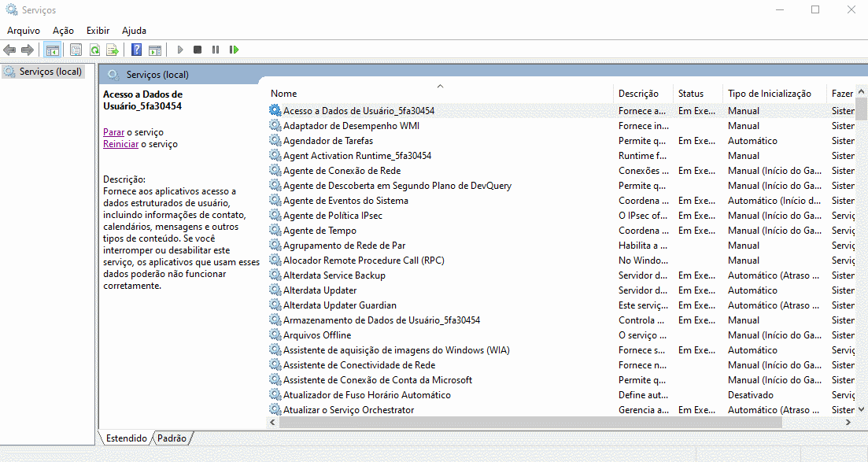The width and height of the screenshot is (868, 462).
Task: Click gear icon in Serviços (local) header
Action: (113, 75)
